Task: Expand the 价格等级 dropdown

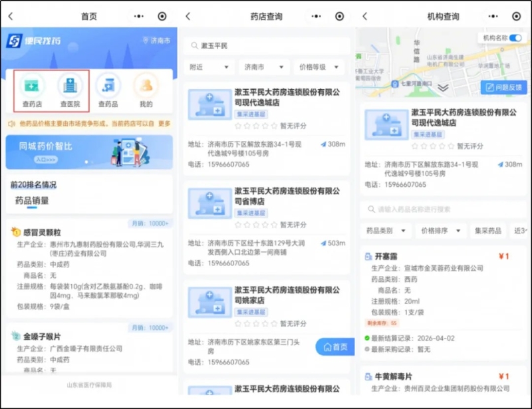Action: [x=319, y=67]
